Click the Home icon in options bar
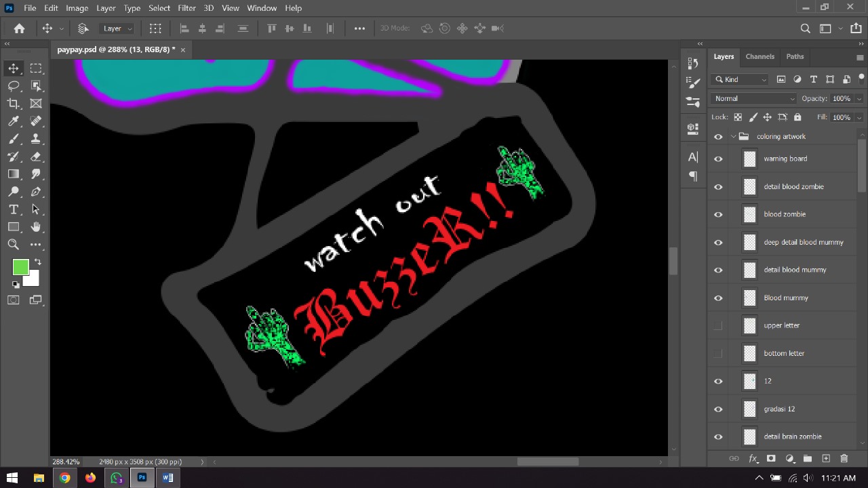Image resolution: width=868 pixels, height=488 pixels. [x=19, y=28]
